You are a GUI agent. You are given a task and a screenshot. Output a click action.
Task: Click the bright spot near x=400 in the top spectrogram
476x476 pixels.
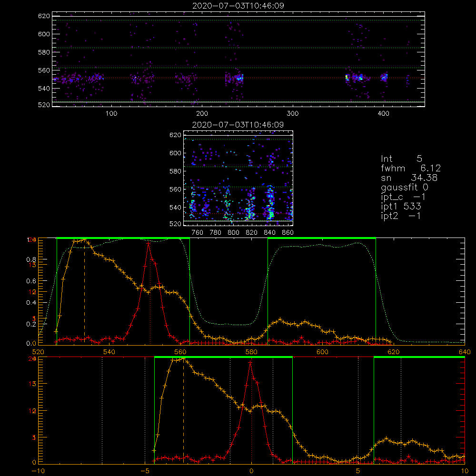tap(384, 77)
